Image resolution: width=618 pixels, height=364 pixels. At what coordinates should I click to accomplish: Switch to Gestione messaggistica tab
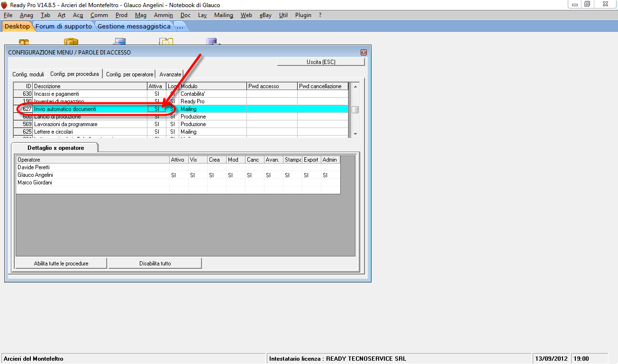(134, 27)
